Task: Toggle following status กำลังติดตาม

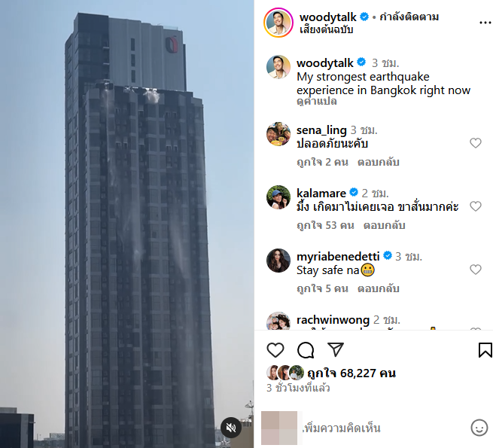Action: tap(409, 17)
